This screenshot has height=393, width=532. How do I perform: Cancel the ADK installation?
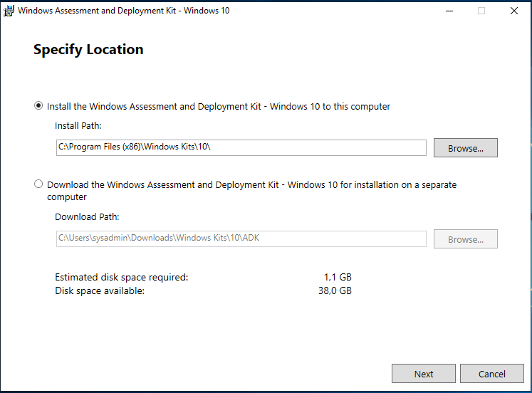491,374
